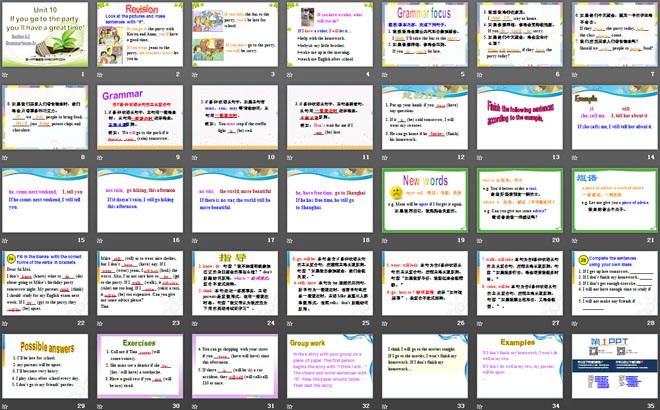660x410 pixels.
Task: Click the animation star icon under slide 15
Action: tap(5, 240)
